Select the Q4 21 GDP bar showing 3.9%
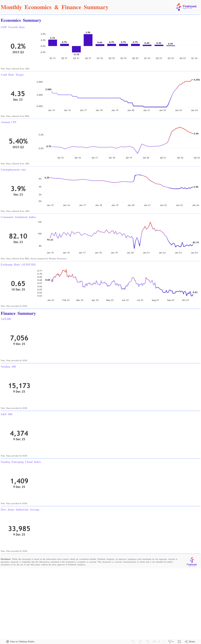Image resolution: width=201 pixels, height=644 pixels. pos(88,40)
